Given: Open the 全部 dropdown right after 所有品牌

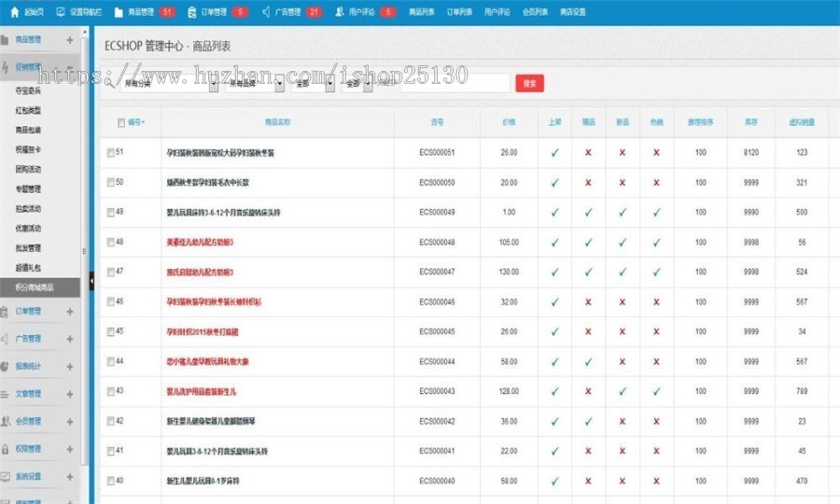Looking at the screenshot, I should click(x=314, y=84).
